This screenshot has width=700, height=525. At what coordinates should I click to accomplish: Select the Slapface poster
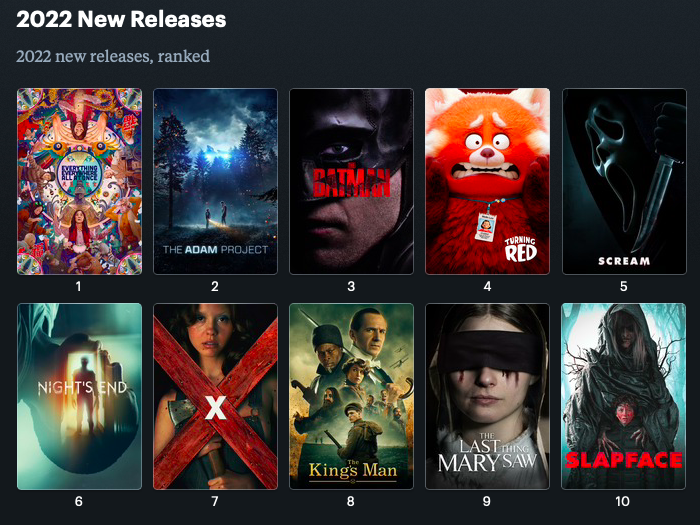[x=624, y=396]
